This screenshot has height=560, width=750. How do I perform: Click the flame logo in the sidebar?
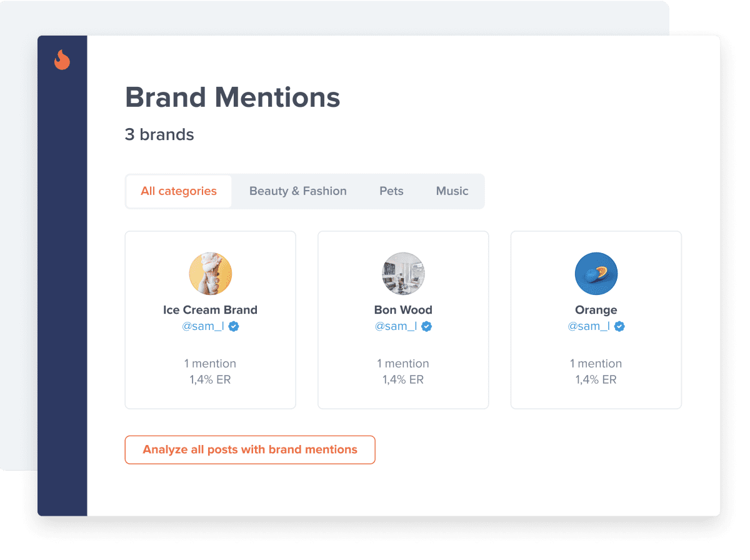click(x=61, y=61)
